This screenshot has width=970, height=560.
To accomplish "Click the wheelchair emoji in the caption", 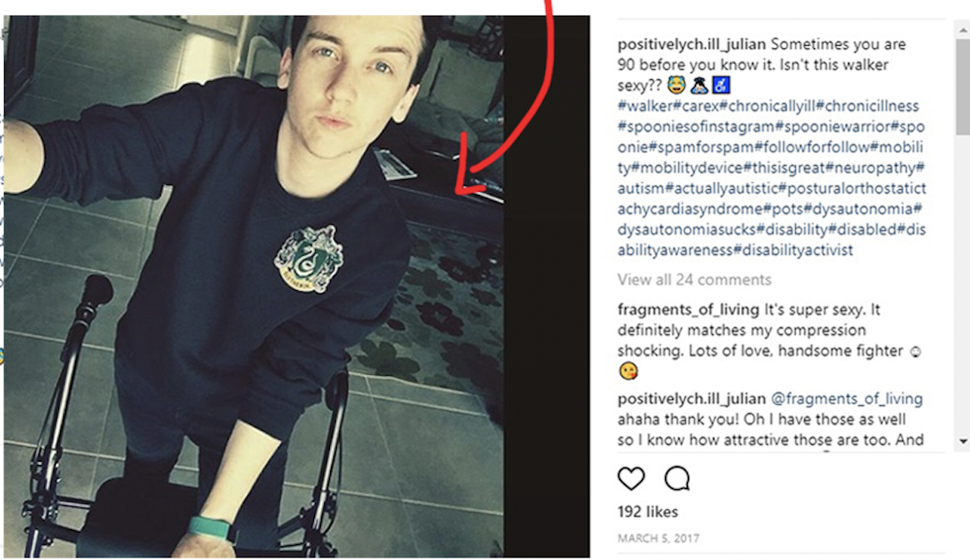I will (x=722, y=85).
